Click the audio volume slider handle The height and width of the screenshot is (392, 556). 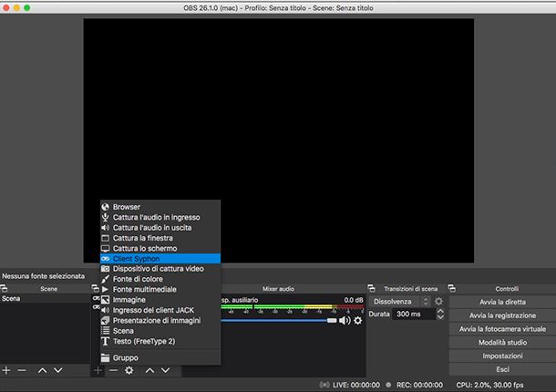(x=332, y=321)
